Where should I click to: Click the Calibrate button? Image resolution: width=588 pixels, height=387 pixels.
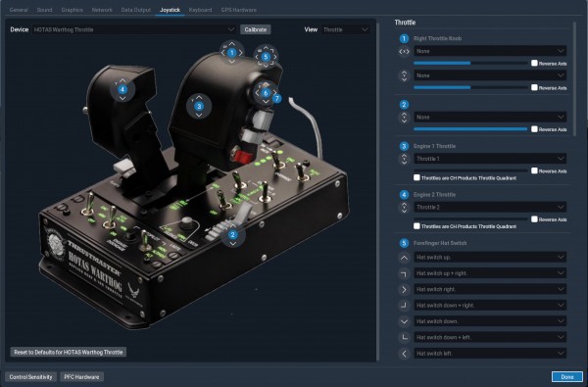coord(256,29)
